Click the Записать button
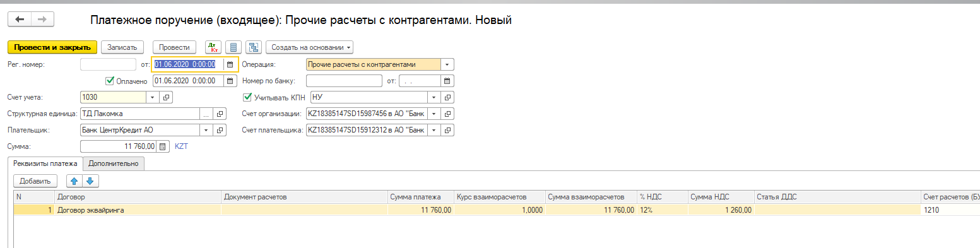The height and width of the screenshot is (248, 980). pyautogui.click(x=122, y=47)
